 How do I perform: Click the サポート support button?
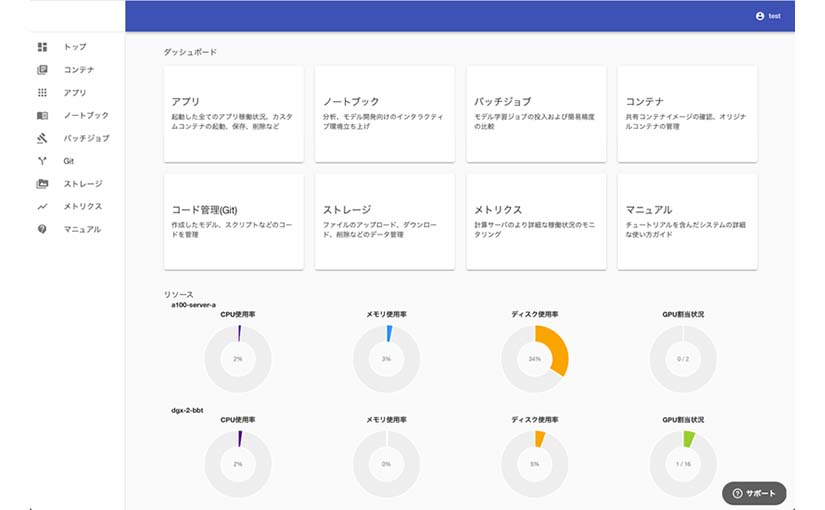754,493
